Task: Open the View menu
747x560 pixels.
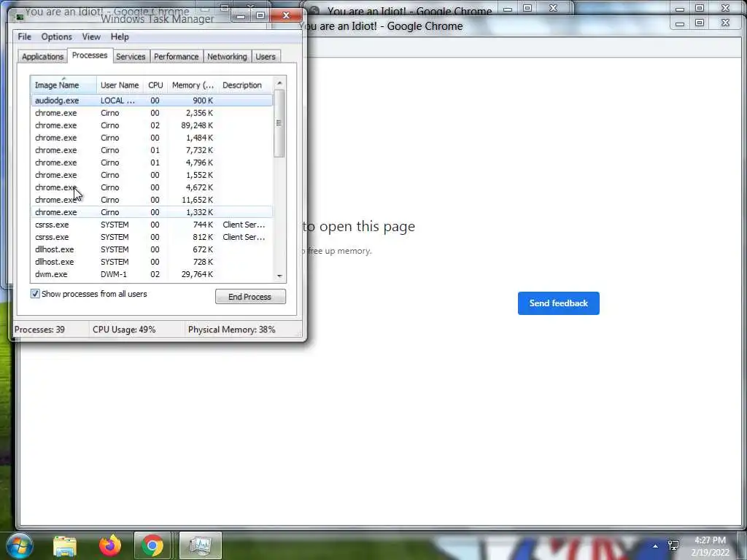Action: point(91,36)
